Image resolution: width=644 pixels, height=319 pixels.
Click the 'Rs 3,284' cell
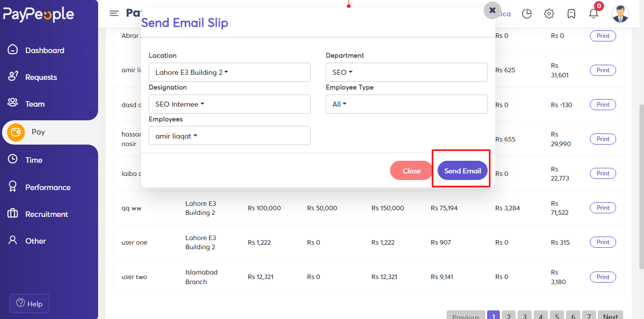tap(507, 208)
